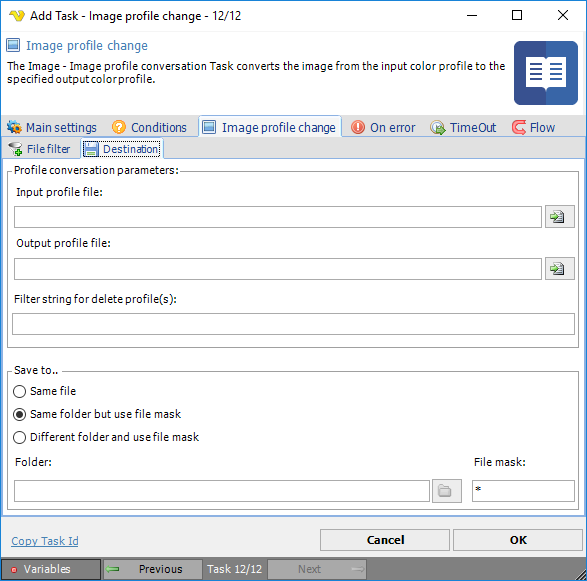Choose Different folder and use file mask
The width and height of the screenshot is (587, 581).
point(19,437)
